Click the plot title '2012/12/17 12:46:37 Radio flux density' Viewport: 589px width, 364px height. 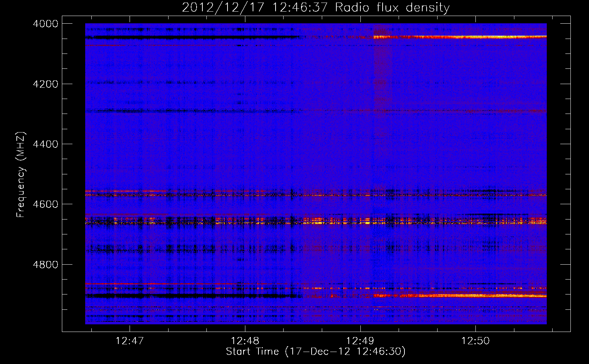pos(316,7)
